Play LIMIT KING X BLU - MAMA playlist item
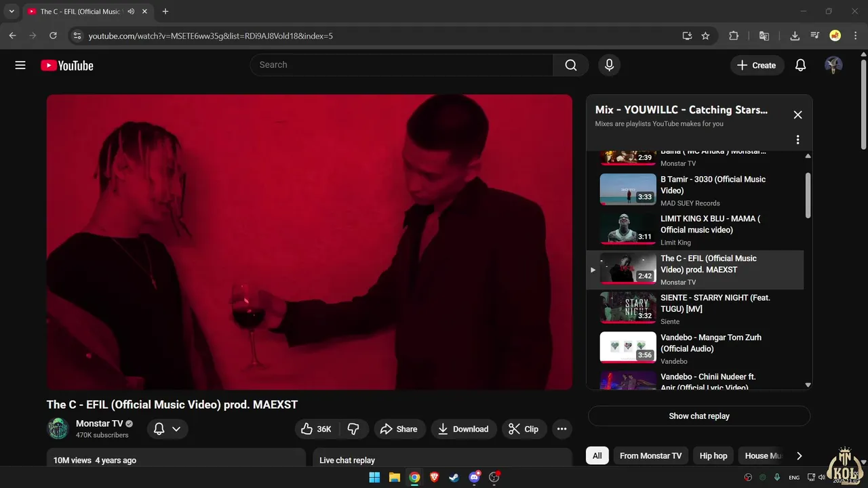 (x=695, y=230)
